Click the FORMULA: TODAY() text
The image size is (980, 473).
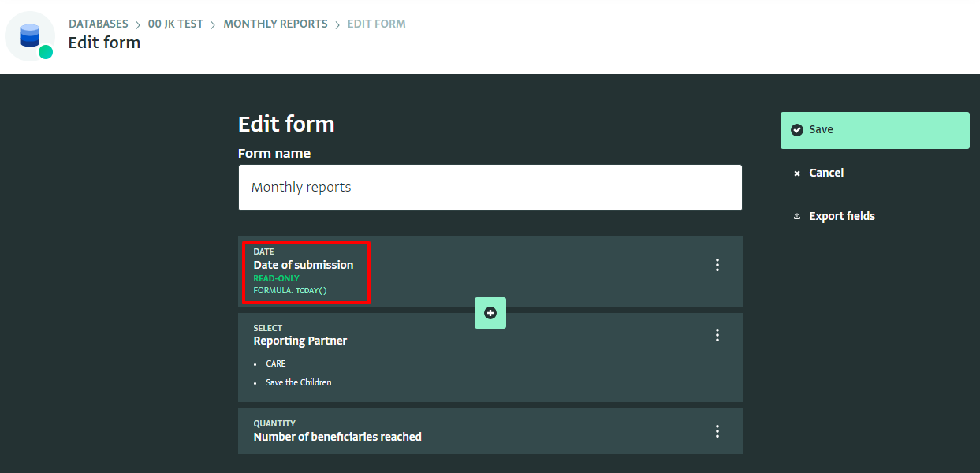coord(290,290)
